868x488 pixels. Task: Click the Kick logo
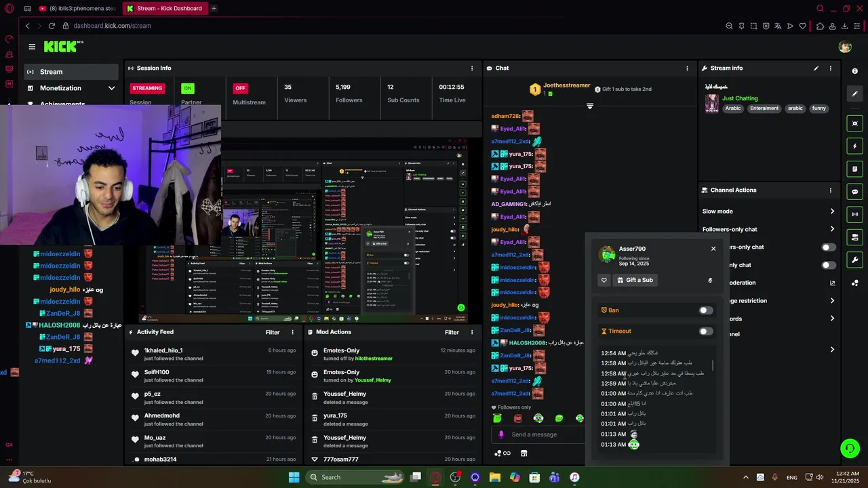pyautogui.click(x=63, y=46)
